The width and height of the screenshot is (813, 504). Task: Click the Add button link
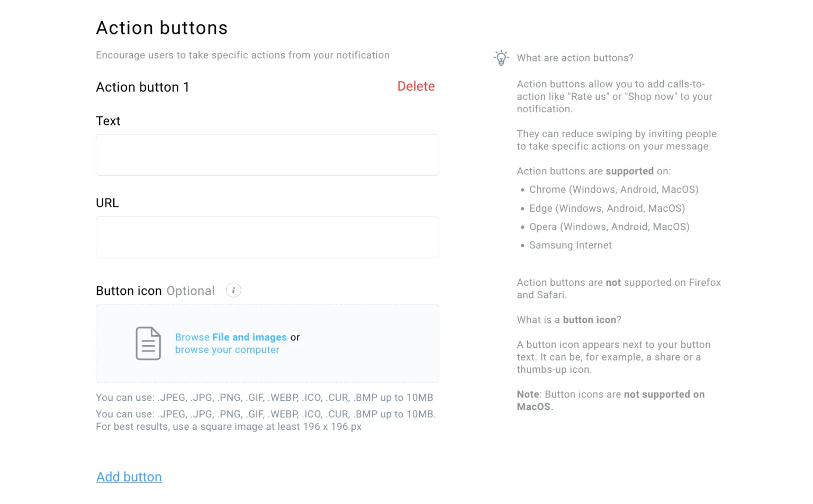pos(129,476)
